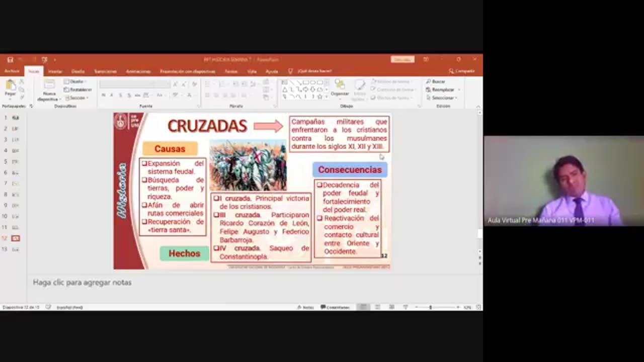Click the Compartir (Share) button
This screenshot has width=644, height=362.
pos(462,71)
